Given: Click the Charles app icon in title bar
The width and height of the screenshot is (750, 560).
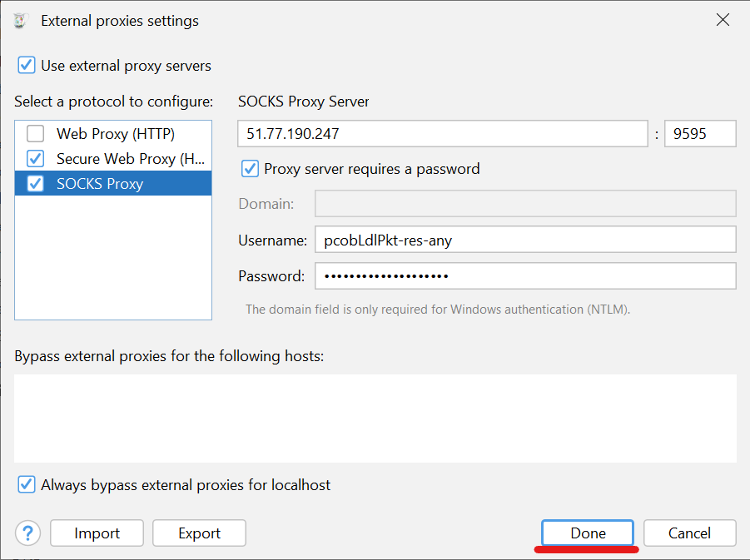Looking at the screenshot, I should pyautogui.click(x=21, y=21).
